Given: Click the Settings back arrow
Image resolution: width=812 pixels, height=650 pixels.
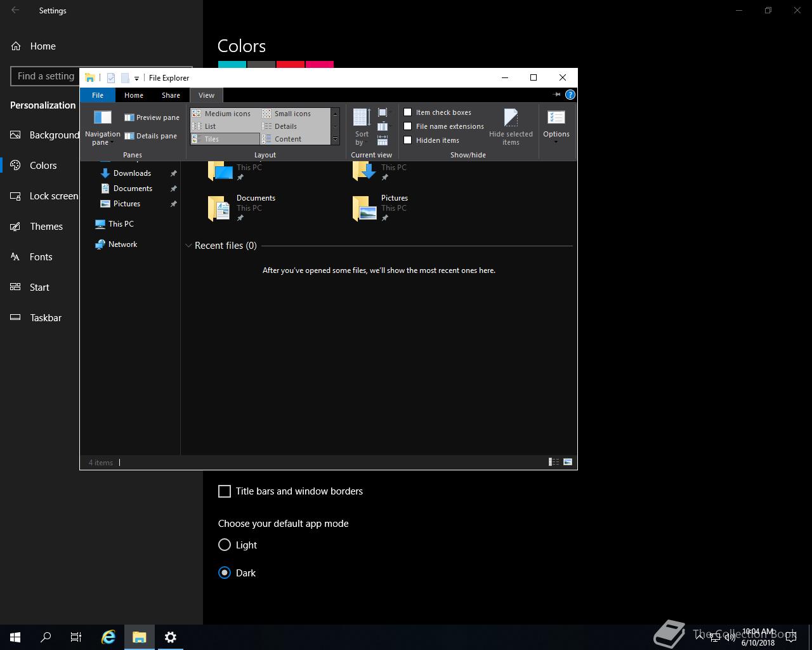Looking at the screenshot, I should (x=15, y=10).
